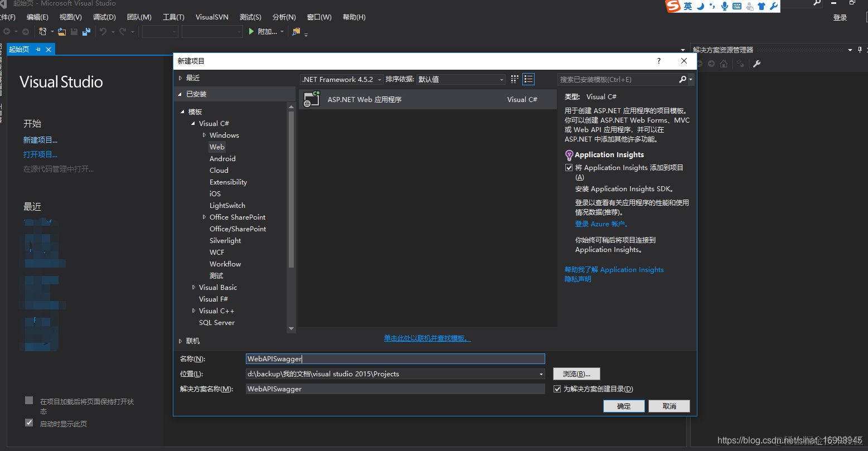Open the VisualSVN menu
The width and height of the screenshot is (868, 451).
click(x=212, y=17)
